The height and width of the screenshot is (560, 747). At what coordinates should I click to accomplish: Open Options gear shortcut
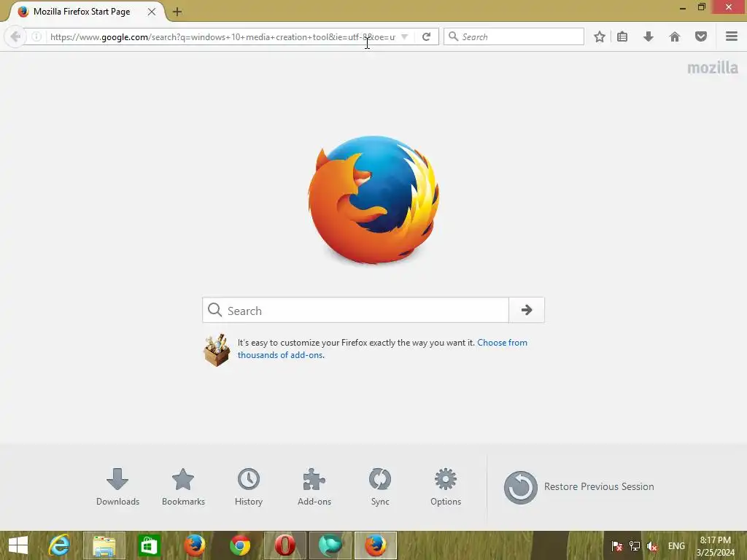coord(446,486)
